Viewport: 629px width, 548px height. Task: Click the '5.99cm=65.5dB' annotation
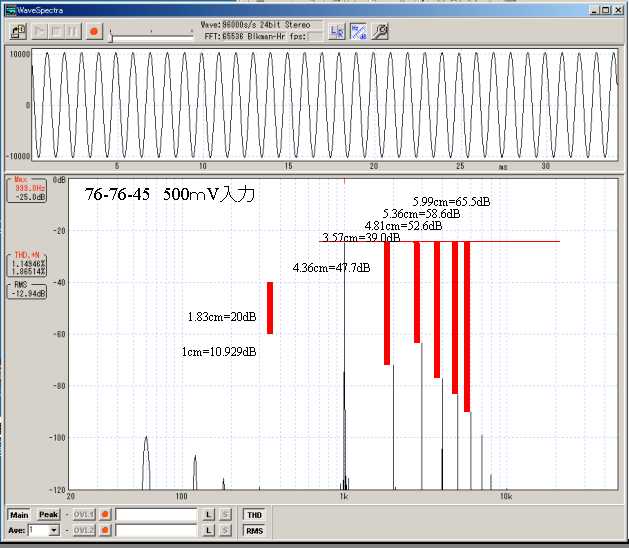tap(451, 201)
